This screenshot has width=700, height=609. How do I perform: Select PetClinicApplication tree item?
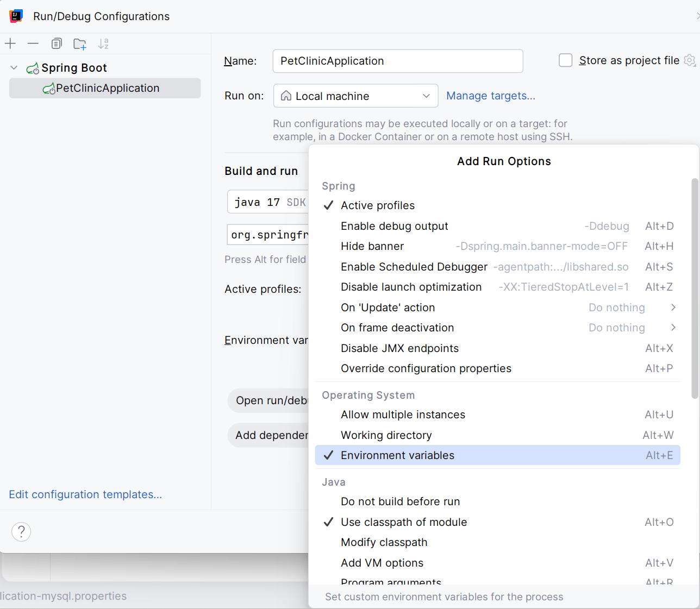105,88
